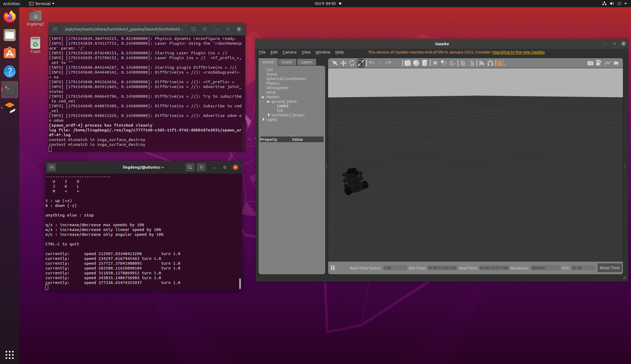Insert a cylinder shape
The image size is (631, 364).
pyautogui.click(x=425, y=63)
